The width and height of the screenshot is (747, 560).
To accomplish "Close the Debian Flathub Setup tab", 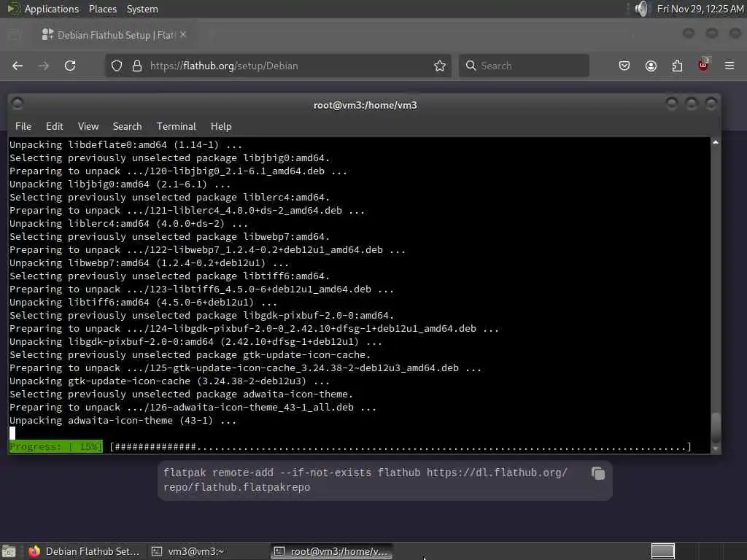I will [x=183, y=35].
